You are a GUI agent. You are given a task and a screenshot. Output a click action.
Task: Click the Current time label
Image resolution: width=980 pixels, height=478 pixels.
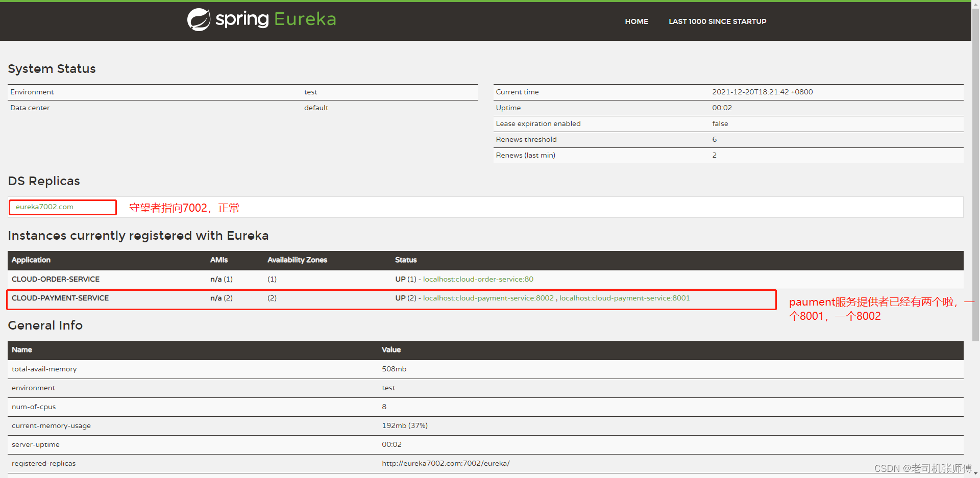[517, 92]
